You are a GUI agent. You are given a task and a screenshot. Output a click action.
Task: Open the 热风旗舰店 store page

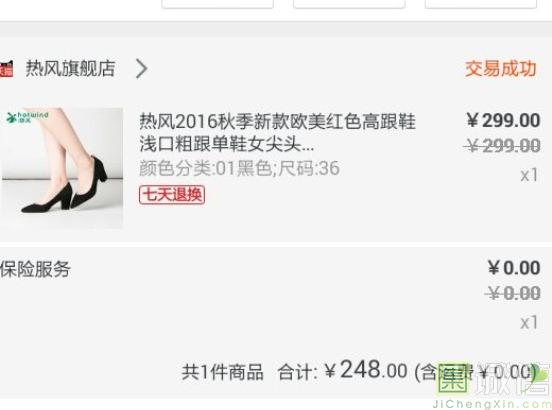[70, 68]
